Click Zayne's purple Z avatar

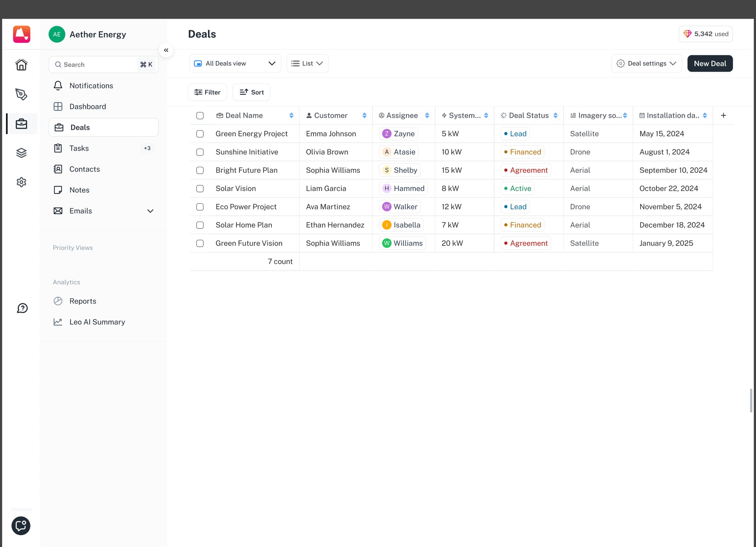tap(387, 133)
